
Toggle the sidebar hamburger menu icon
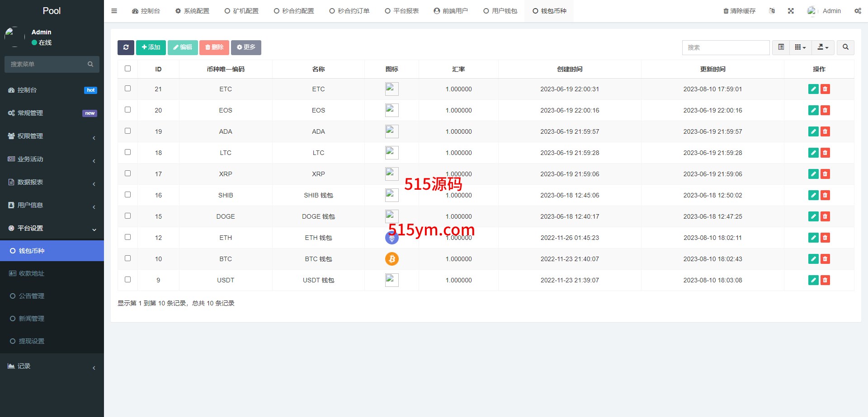click(x=114, y=11)
